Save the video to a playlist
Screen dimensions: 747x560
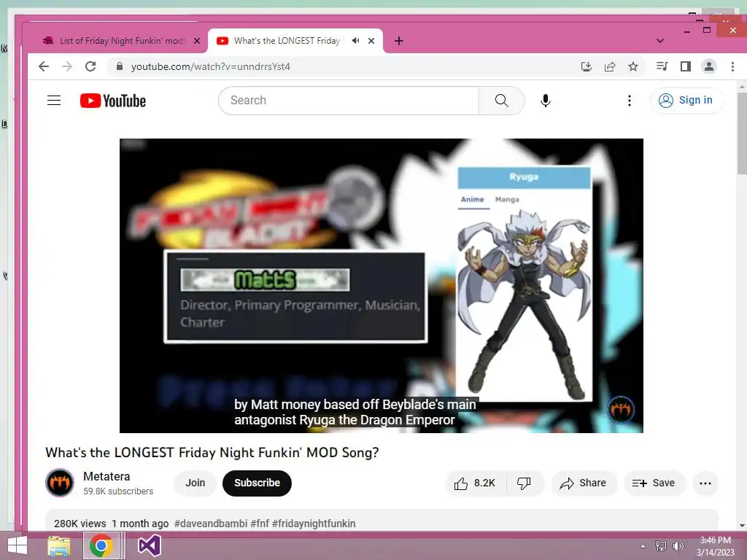point(654,483)
